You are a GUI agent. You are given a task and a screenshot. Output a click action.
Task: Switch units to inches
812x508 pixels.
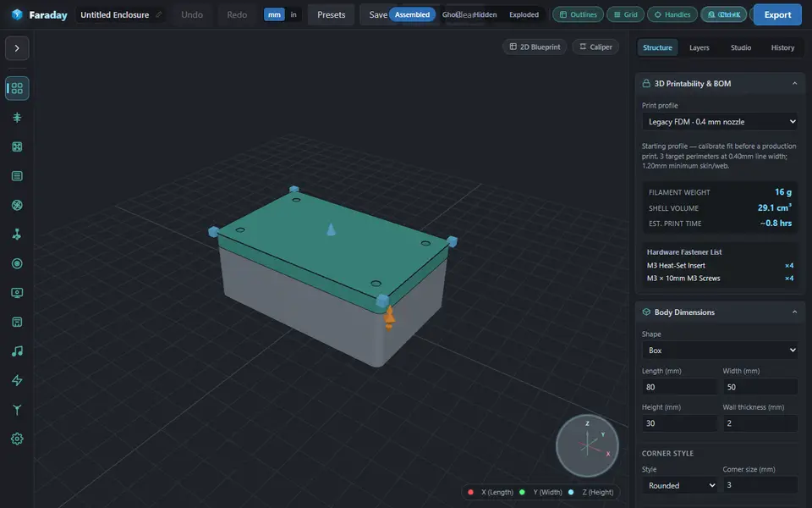(x=294, y=14)
